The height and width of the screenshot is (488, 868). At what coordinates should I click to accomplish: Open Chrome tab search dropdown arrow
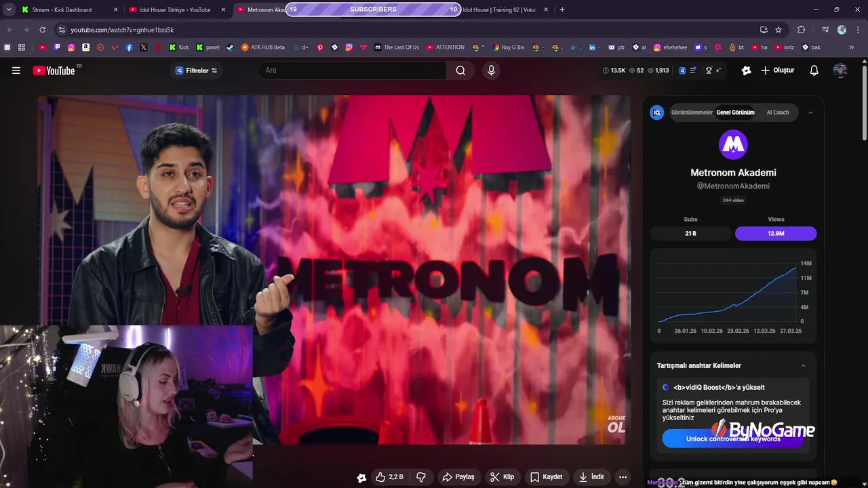(x=9, y=9)
